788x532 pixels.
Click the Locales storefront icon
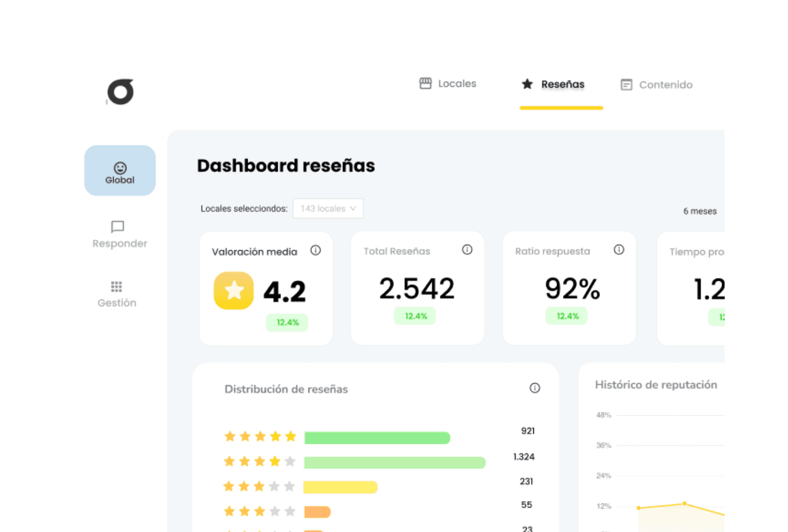click(426, 83)
